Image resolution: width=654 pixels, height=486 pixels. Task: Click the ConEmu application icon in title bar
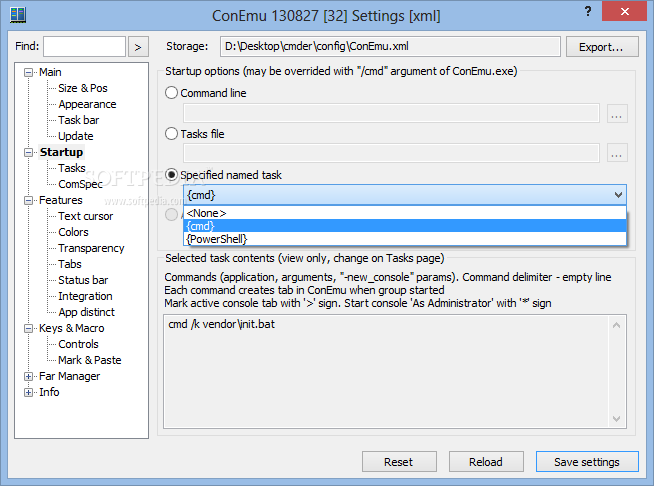[18, 15]
